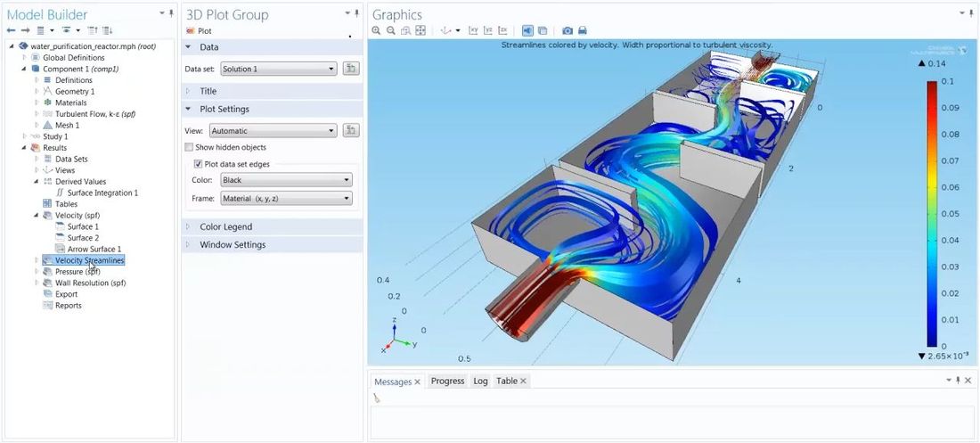Select the Surface 2 node
The image size is (980, 443).
83,238
